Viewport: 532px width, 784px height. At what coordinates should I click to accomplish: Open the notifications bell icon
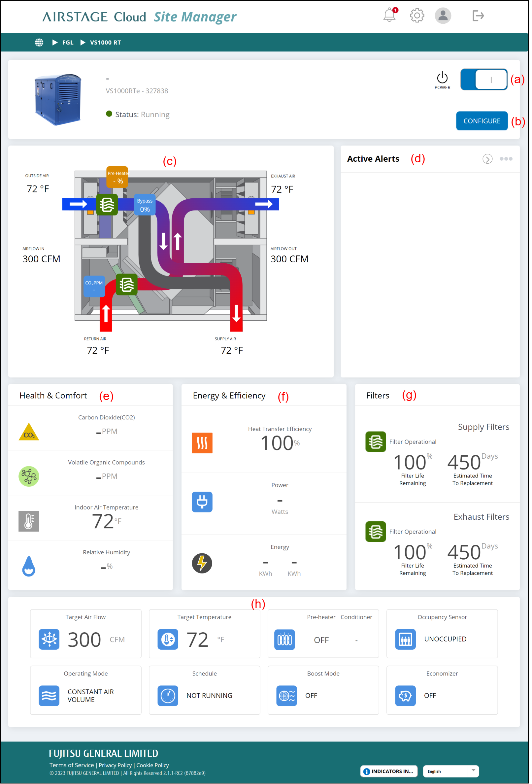click(x=390, y=15)
